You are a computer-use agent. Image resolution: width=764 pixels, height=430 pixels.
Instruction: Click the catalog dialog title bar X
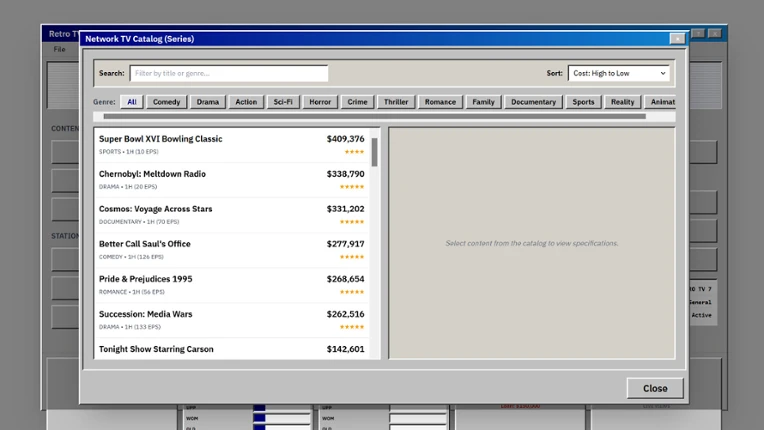point(677,38)
